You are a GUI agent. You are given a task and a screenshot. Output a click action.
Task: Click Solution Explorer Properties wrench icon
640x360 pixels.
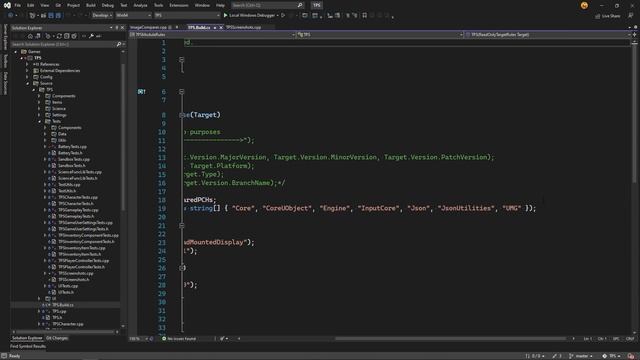pyautogui.click(x=91, y=36)
